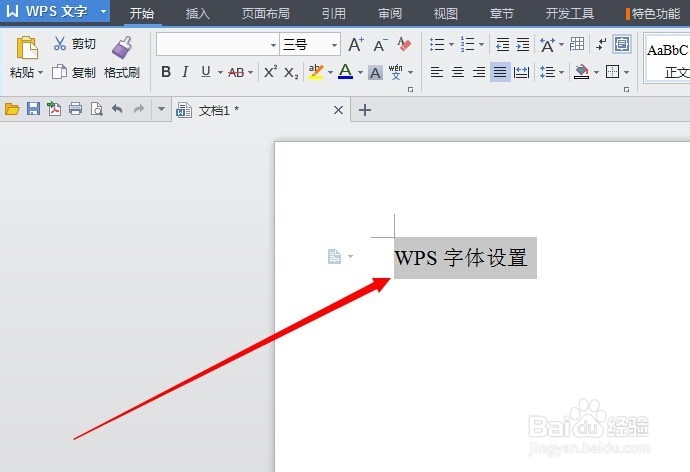Click the selected text WPS 字体设置
Screen dimensions: 690x472
461,258
